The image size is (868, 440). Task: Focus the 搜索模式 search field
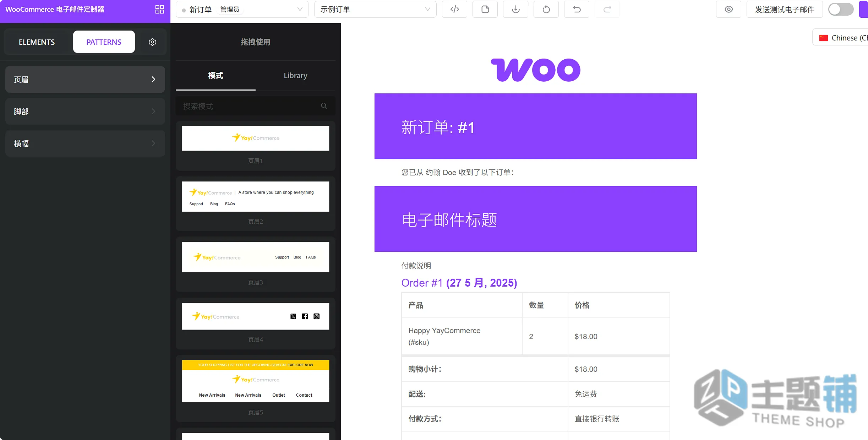click(x=256, y=106)
